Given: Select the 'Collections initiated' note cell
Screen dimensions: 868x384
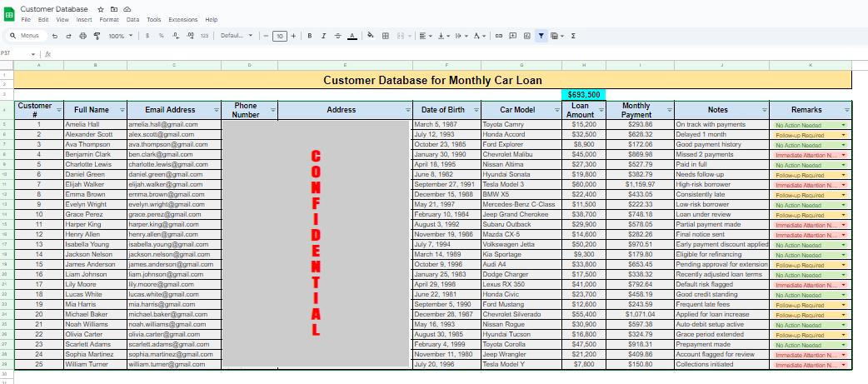Looking at the screenshot, I should click(722, 365).
